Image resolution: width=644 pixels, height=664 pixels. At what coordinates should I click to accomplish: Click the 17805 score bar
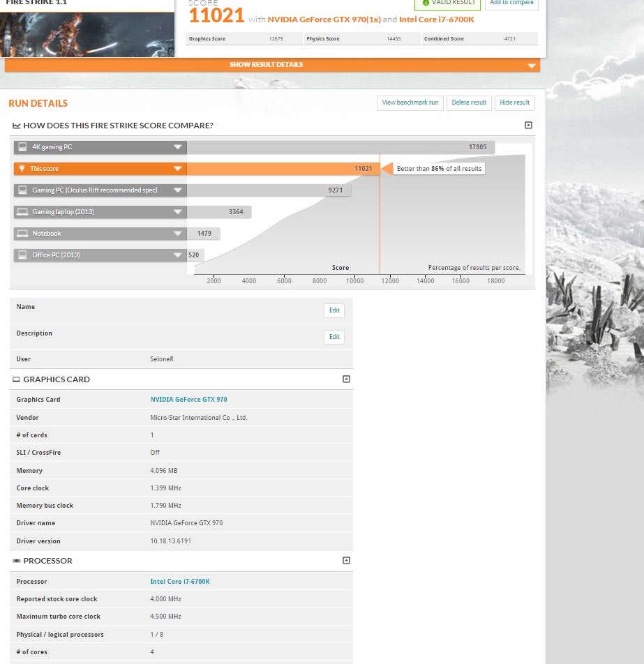tap(340, 147)
